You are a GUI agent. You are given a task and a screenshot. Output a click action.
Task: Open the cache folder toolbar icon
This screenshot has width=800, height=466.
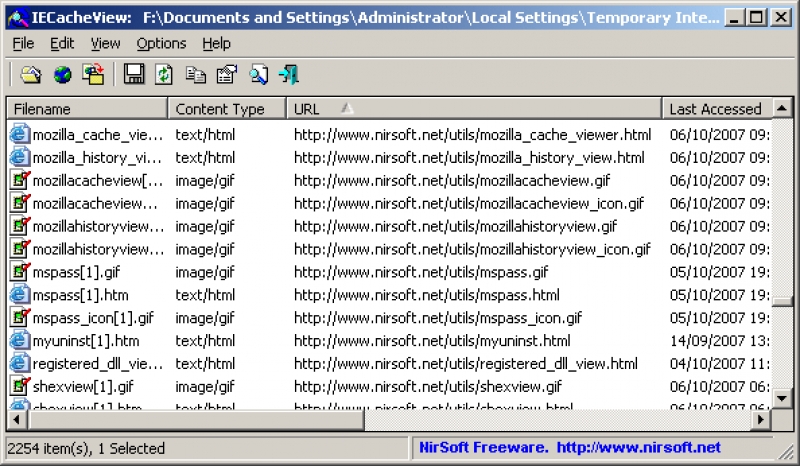(x=31, y=75)
